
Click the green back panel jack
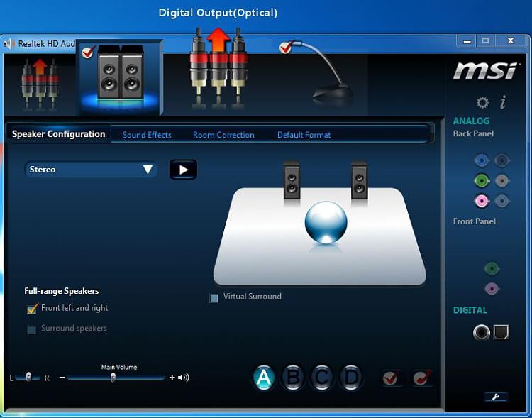[x=482, y=180]
